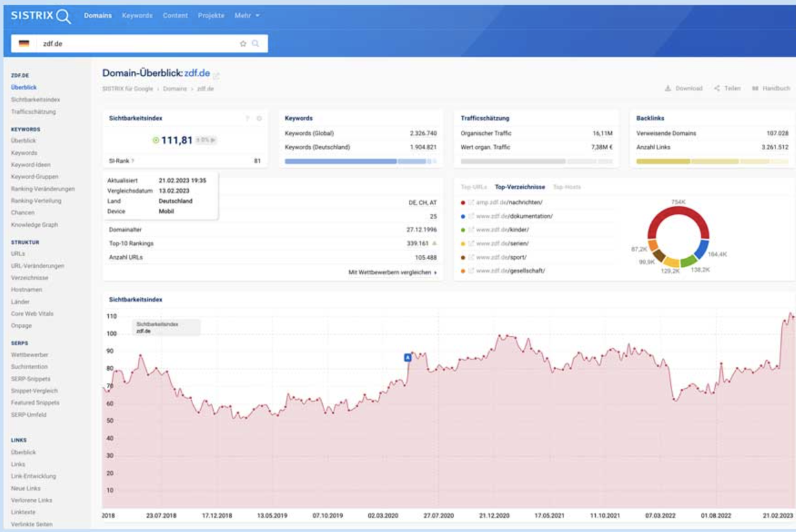The image size is (796, 532).
Task: Open external link icon for /gesellschaft/
Action: tap(471, 271)
